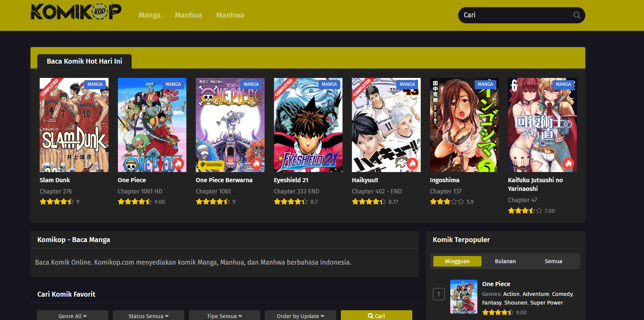Open Manhua in the top navigation
This screenshot has width=644, height=320.
[x=188, y=15]
